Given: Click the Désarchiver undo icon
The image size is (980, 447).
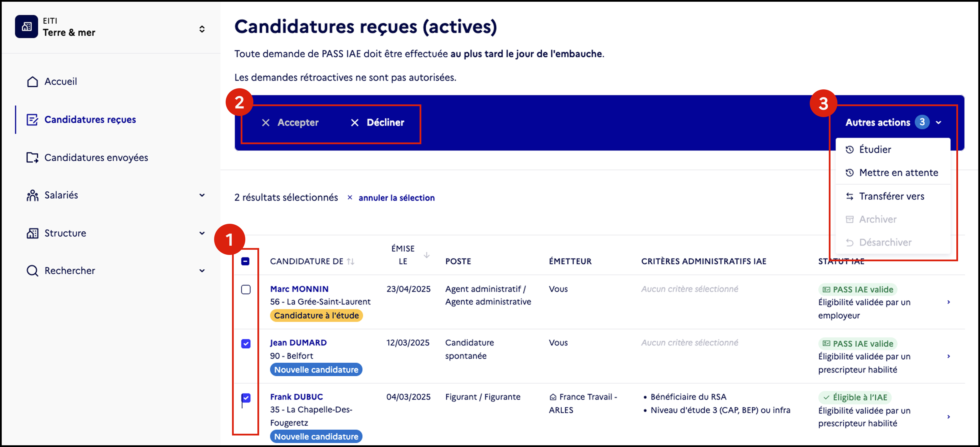Looking at the screenshot, I should 850,243.
